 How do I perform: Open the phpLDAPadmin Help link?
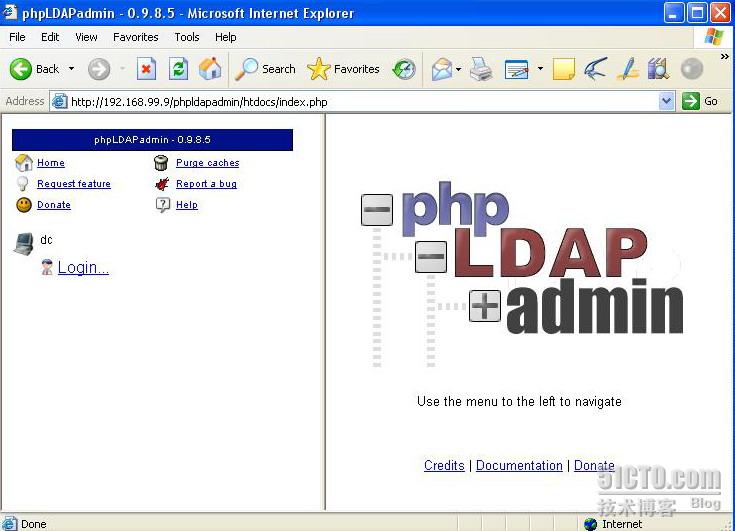(187, 205)
